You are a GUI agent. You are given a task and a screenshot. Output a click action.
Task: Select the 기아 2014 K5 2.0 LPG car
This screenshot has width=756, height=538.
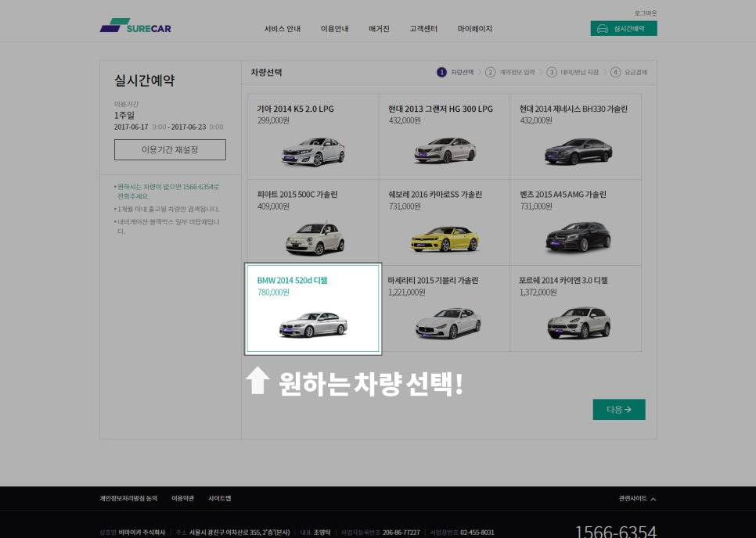point(313,136)
